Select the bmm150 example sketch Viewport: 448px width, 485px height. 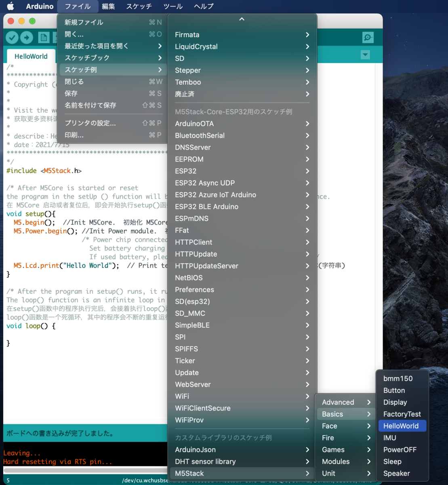(402, 379)
